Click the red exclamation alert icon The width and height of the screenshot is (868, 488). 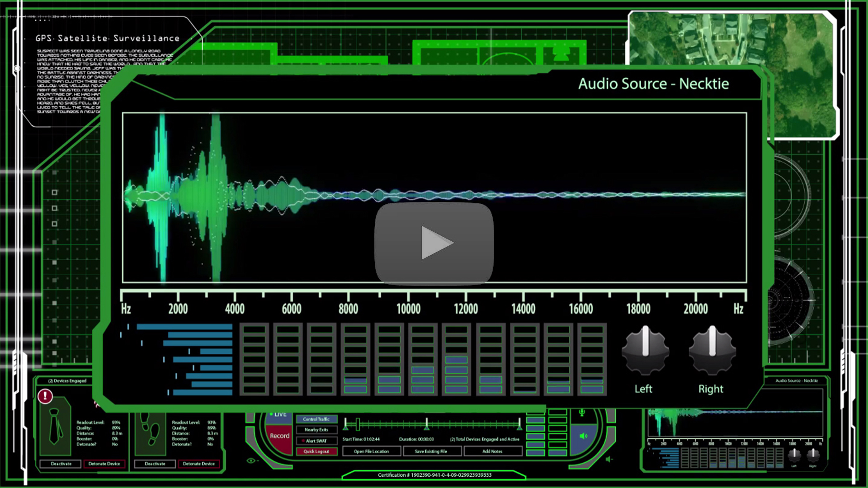[x=45, y=396]
